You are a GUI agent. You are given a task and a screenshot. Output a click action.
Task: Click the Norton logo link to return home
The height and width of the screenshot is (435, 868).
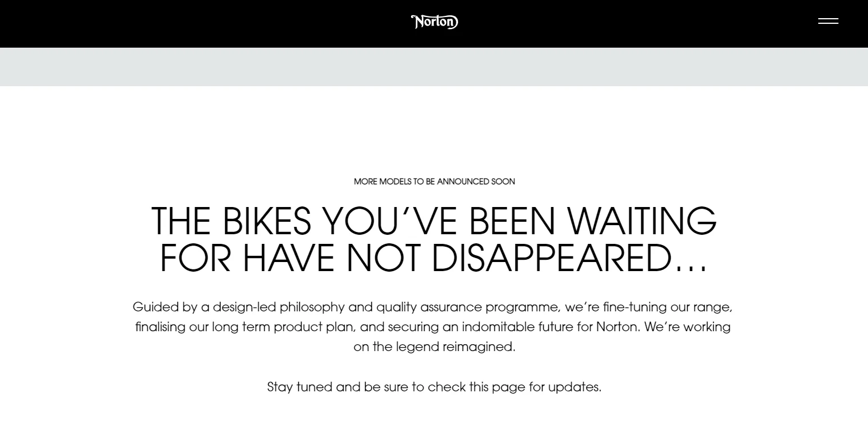pyautogui.click(x=434, y=22)
